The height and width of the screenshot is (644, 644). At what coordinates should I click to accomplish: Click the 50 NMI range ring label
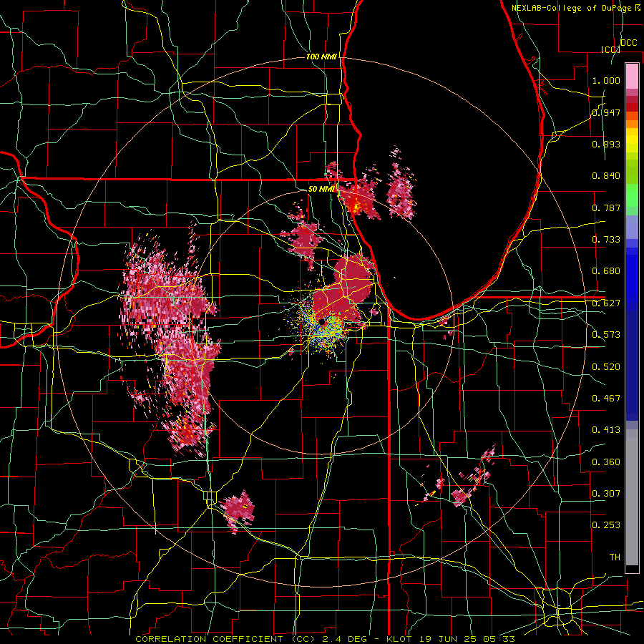[x=321, y=189]
